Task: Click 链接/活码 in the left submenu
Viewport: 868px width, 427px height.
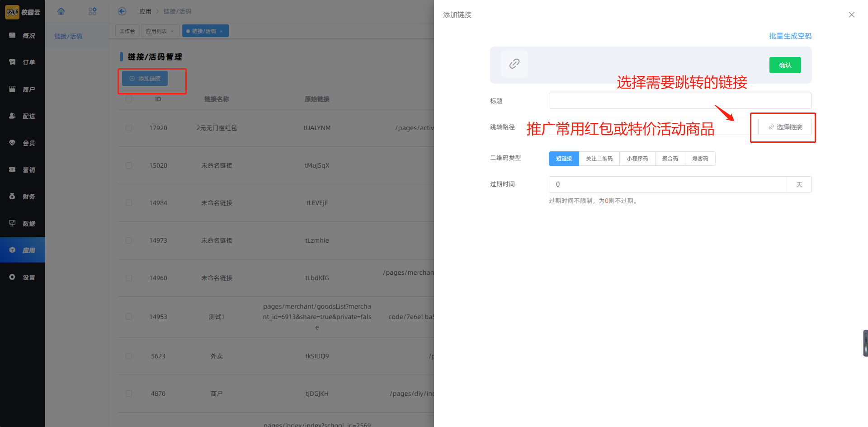Action: (68, 36)
